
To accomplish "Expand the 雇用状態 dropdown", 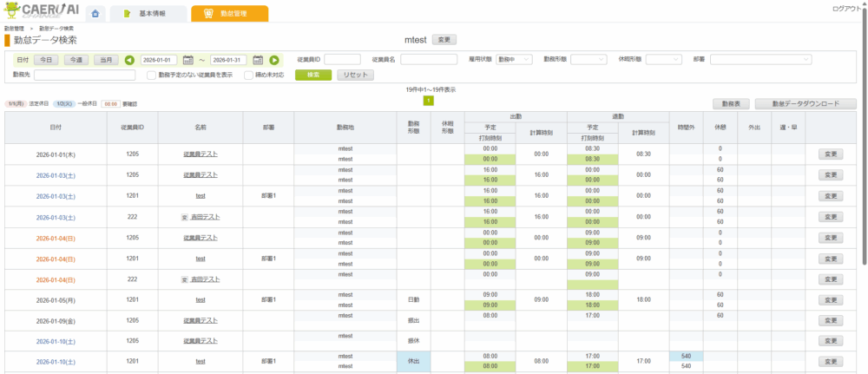I will [x=514, y=59].
